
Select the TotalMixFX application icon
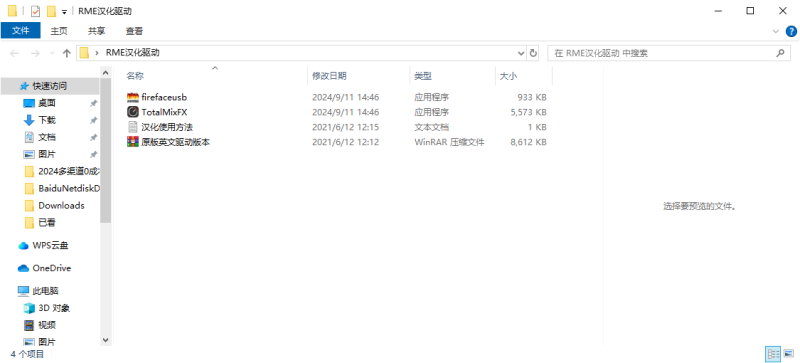tap(133, 112)
